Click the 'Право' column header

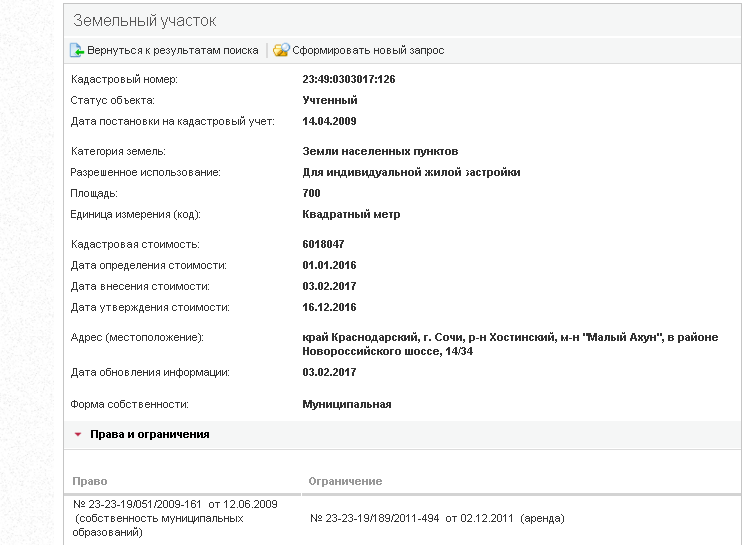pyautogui.click(x=90, y=481)
